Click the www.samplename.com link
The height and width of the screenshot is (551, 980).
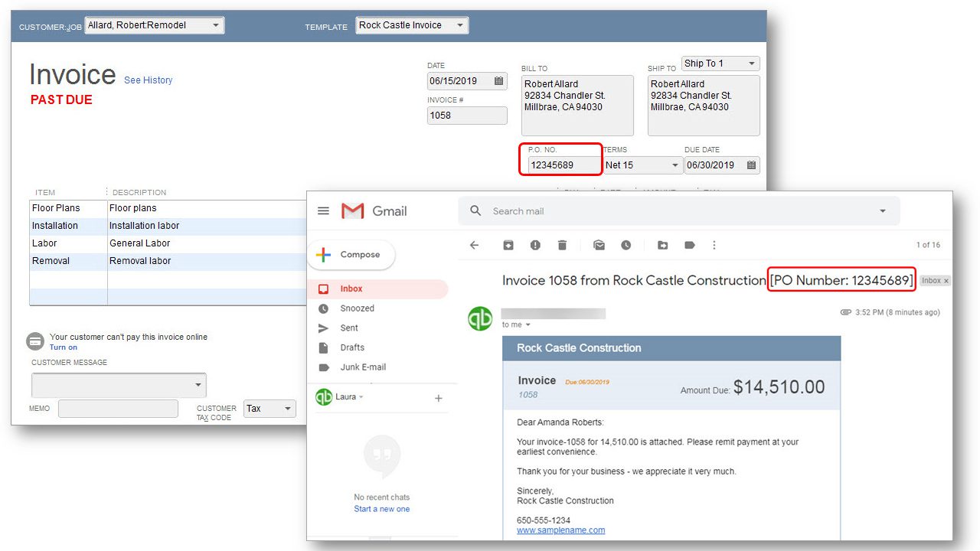[x=560, y=530]
